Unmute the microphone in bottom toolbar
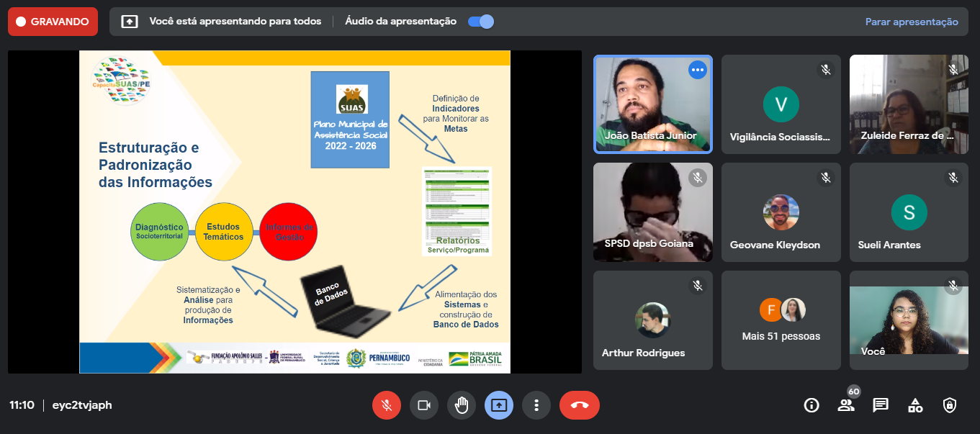The width and height of the screenshot is (980, 434). point(387,405)
